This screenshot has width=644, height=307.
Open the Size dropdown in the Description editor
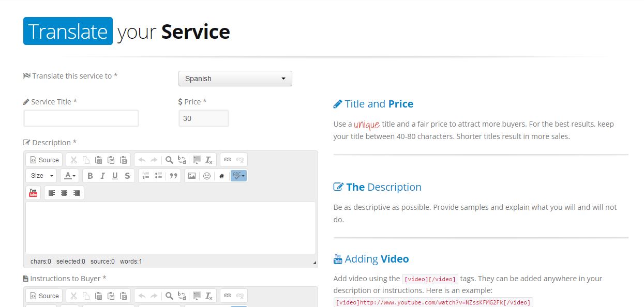point(41,176)
